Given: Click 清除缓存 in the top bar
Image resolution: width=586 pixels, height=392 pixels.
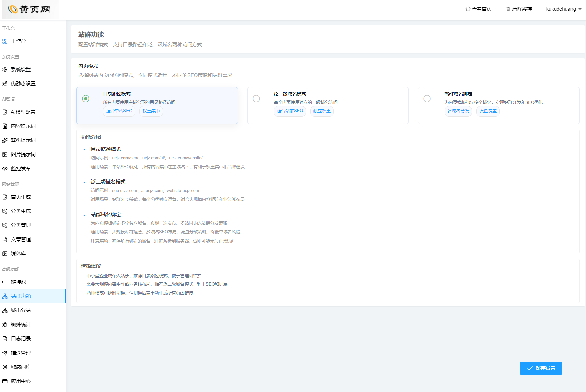Looking at the screenshot, I should pos(519,9).
